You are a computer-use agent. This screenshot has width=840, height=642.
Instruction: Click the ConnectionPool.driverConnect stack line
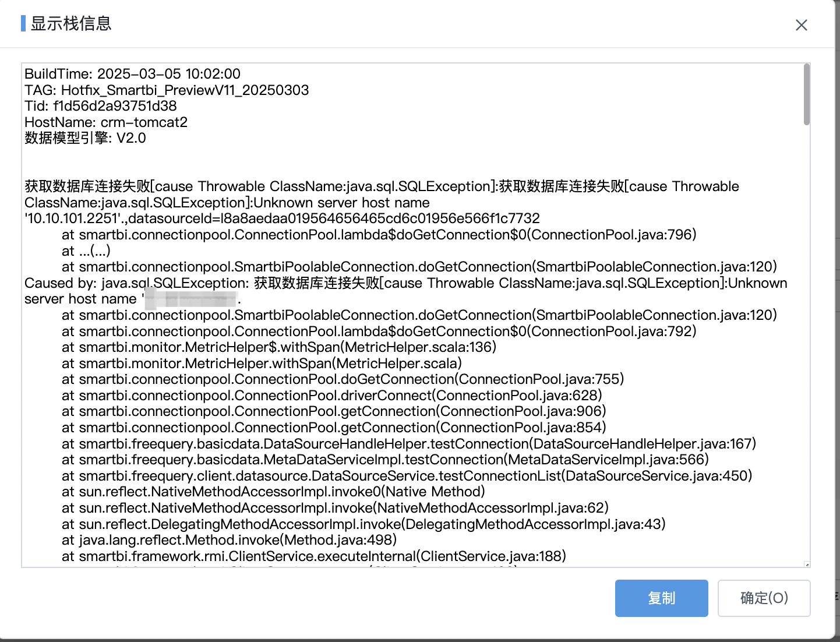(332, 396)
